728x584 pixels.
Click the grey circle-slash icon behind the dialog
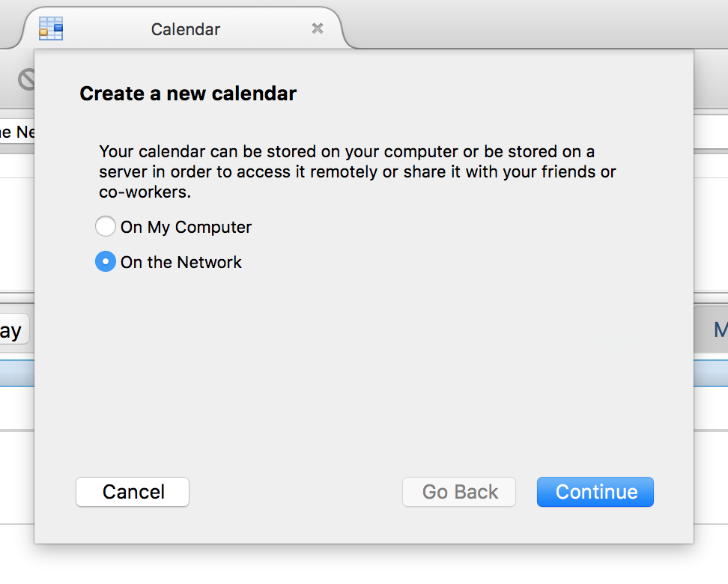click(26, 79)
